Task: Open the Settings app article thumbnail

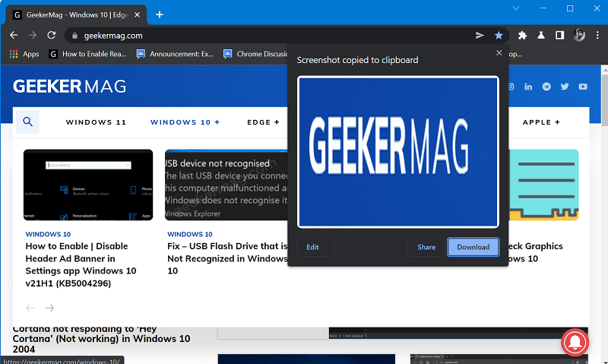Action: point(88,185)
